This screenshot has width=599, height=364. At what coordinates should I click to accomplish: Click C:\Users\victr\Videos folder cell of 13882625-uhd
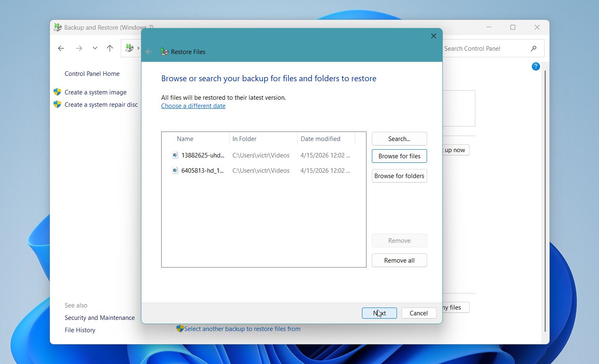point(261,155)
